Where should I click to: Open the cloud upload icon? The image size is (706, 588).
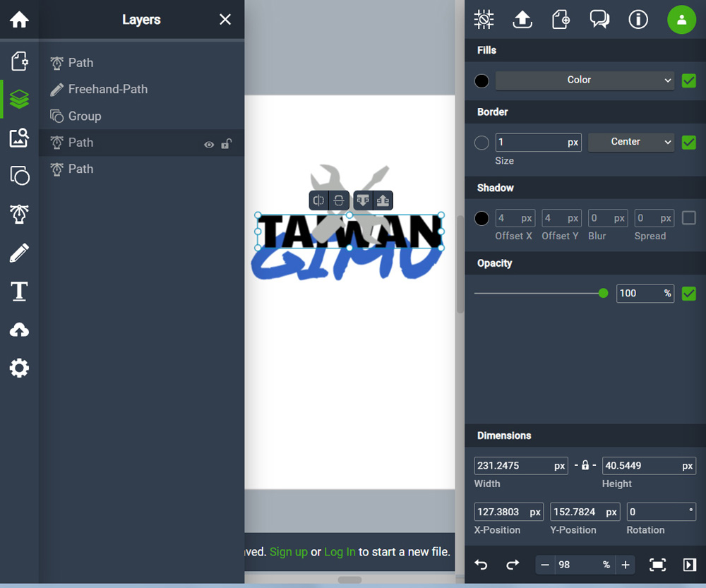pyautogui.click(x=19, y=330)
